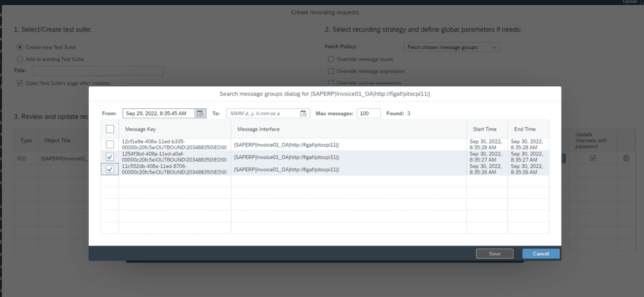The height and width of the screenshot is (297, 644).
Task: Open the To date calendar picker icon
Action: point(304,113)
